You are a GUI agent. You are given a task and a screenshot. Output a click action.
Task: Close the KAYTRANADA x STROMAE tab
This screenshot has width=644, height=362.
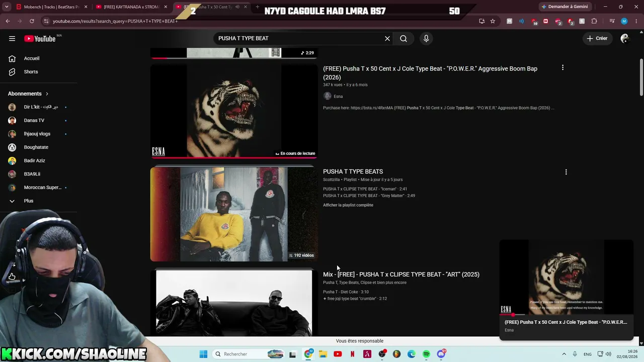(166, 7)
